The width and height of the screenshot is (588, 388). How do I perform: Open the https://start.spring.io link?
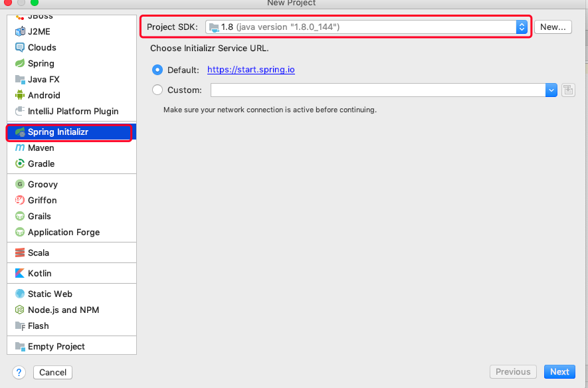coord(250,70)
